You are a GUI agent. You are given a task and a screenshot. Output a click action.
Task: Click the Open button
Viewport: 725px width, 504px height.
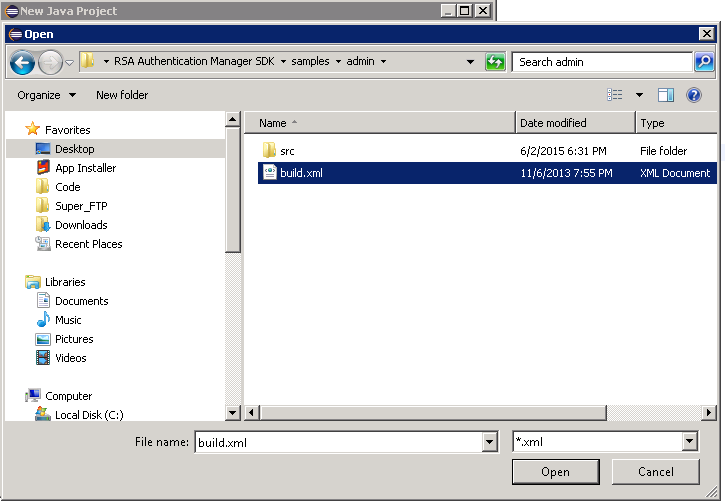tap(555, 472)
